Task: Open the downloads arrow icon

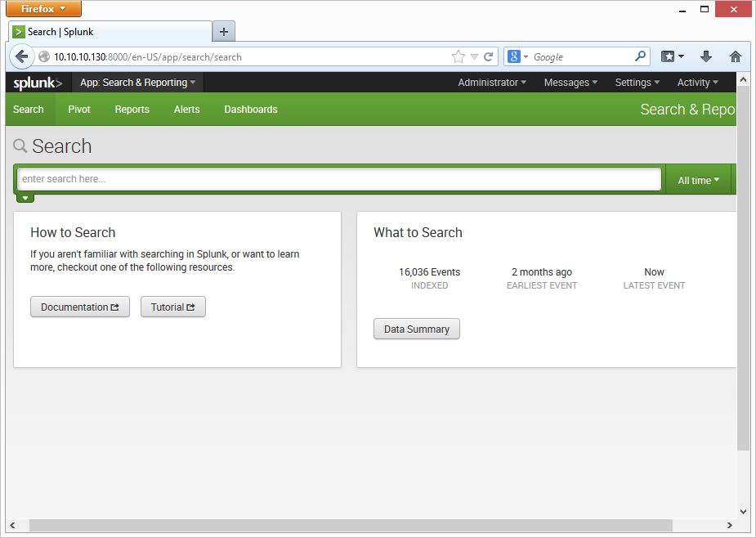Action: 706,56
